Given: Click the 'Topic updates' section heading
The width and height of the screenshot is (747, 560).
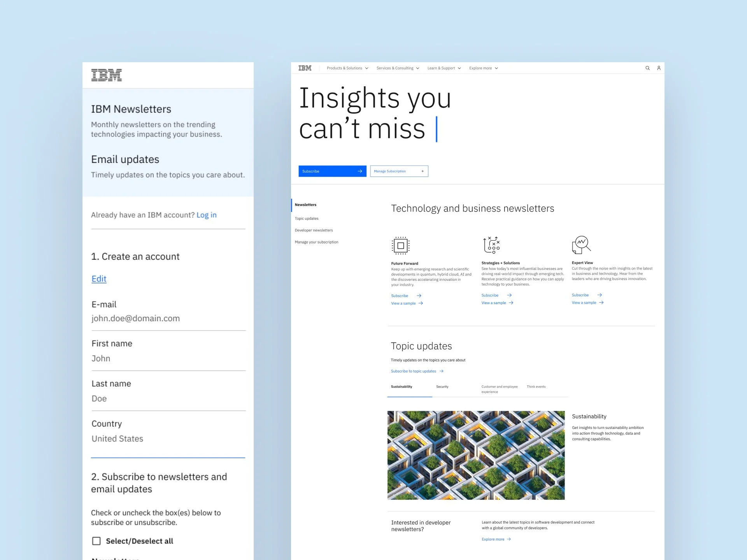Looking at the screenshot, I should tap(421, 346).
